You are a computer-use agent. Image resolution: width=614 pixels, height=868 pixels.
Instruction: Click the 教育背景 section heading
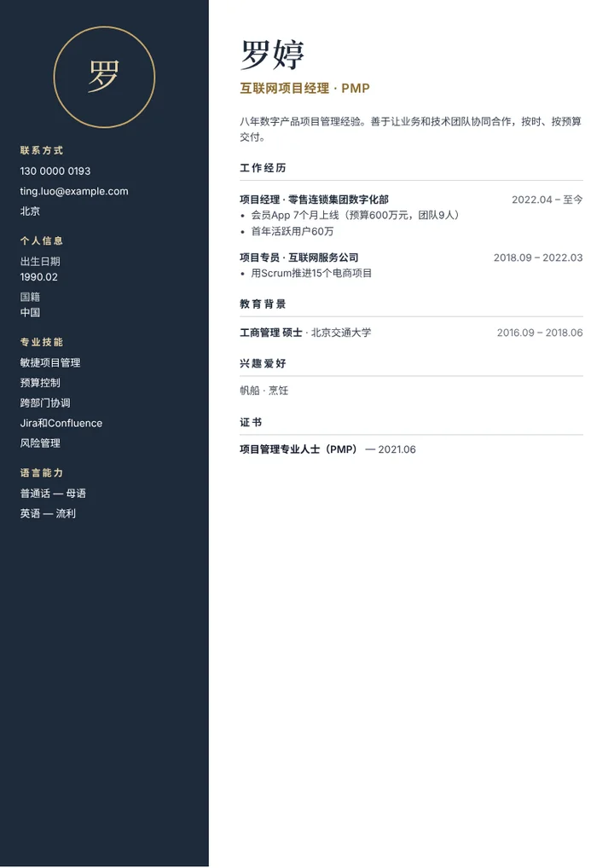coord(263,304)
